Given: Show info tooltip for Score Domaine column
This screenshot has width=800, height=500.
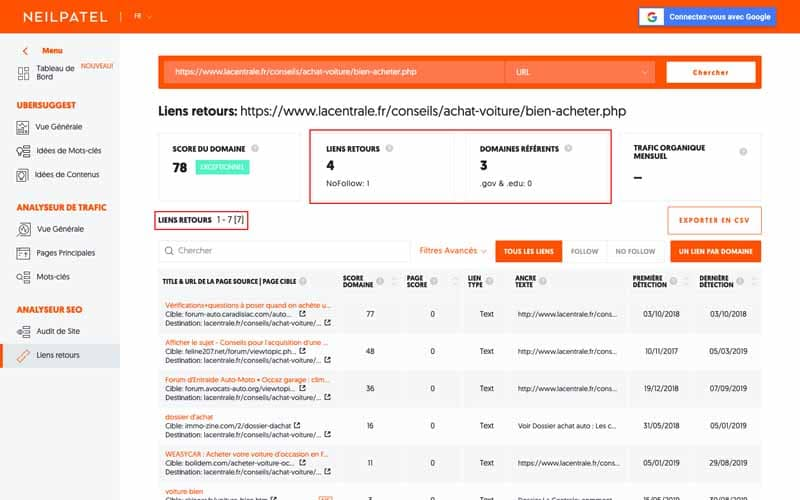Looking at the screenshot, I should click(380, 281).
